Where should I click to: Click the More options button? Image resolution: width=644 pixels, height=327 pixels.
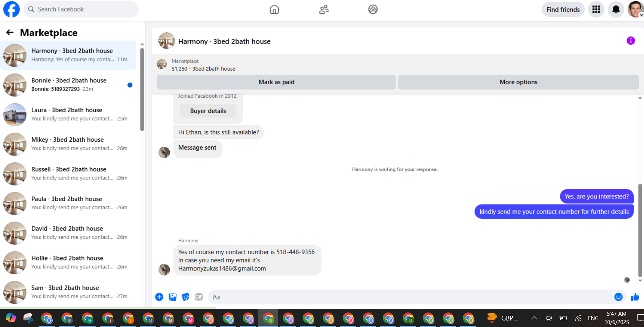pyautogui.click(x=518, y=82)
